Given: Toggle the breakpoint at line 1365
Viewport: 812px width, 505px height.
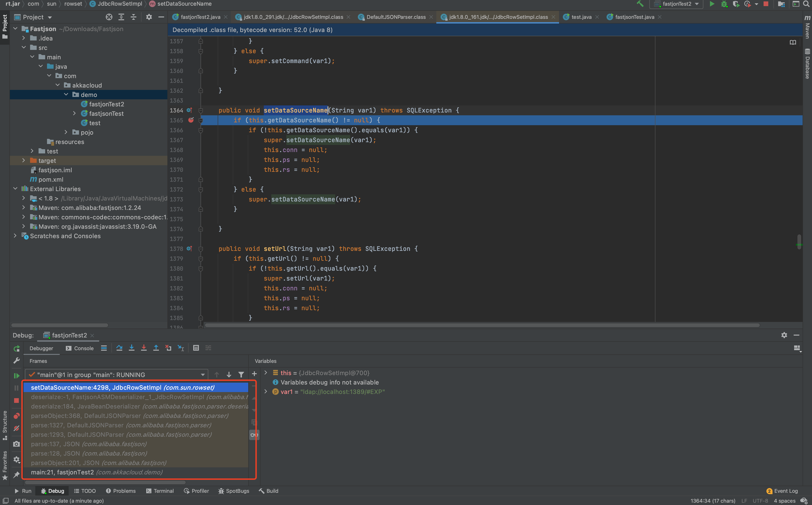Looking at the screenshot, I should tap(191, 120).
